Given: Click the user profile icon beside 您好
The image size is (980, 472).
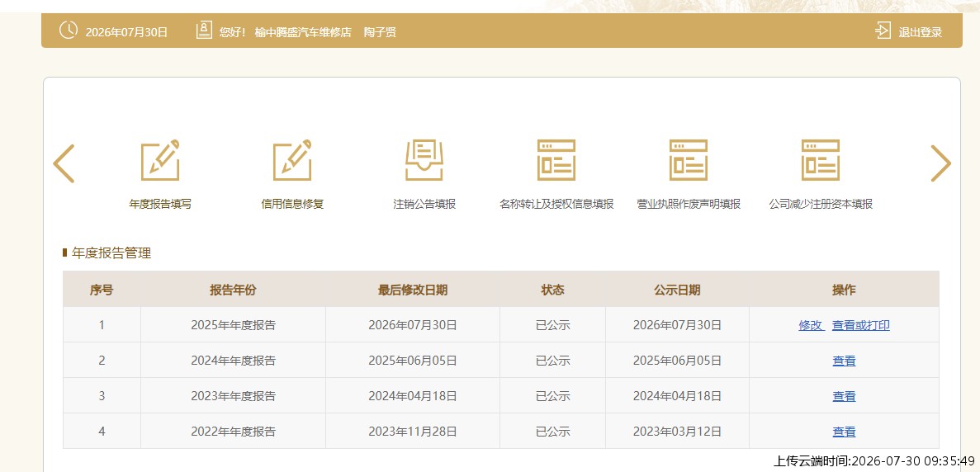Looking at the screenshot, I should (x=204, y=31).
